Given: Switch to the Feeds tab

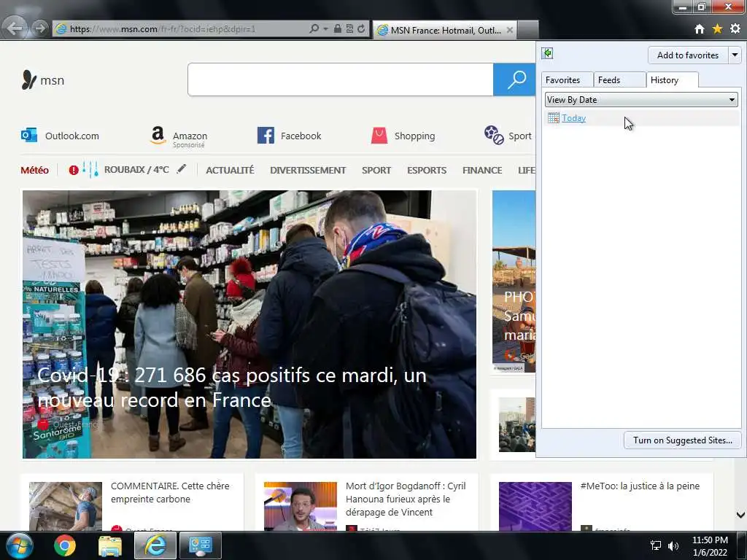Looking at the screenshot, I should click(619, 80).
